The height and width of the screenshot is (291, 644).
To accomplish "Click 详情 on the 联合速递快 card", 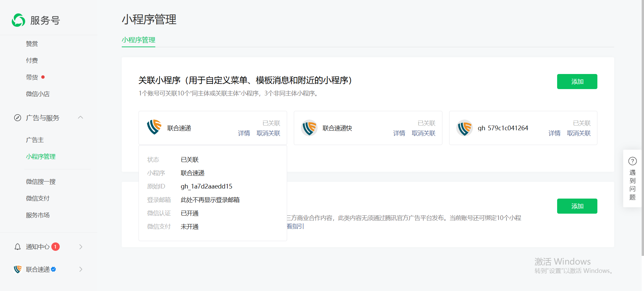I will point(399,133).
